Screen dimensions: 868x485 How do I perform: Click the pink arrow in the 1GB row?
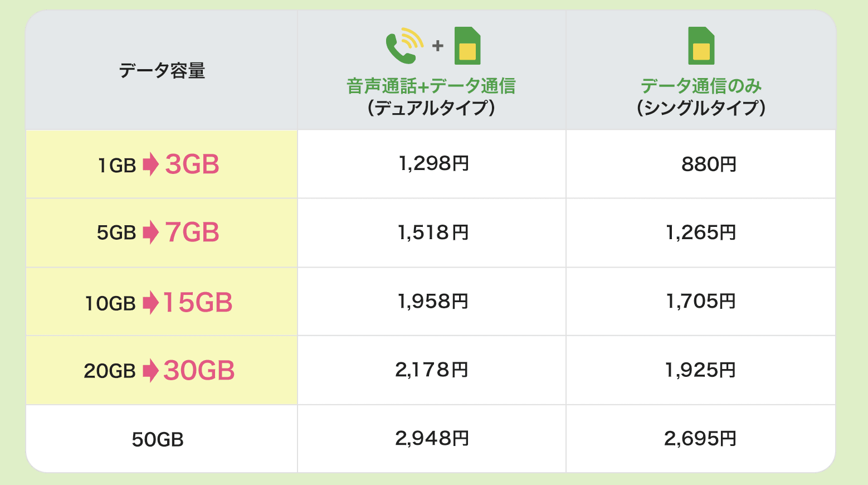(150, 165)
